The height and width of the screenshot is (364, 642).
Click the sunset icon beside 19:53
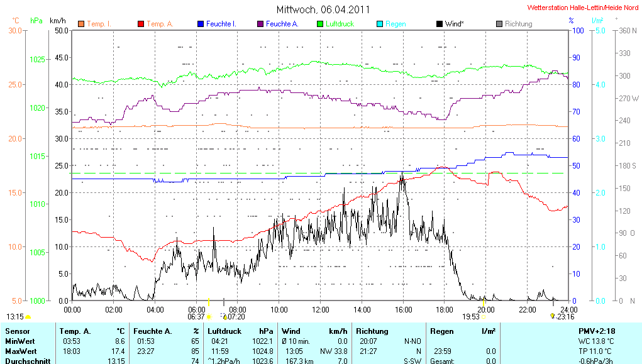click(x=483, y=317)
